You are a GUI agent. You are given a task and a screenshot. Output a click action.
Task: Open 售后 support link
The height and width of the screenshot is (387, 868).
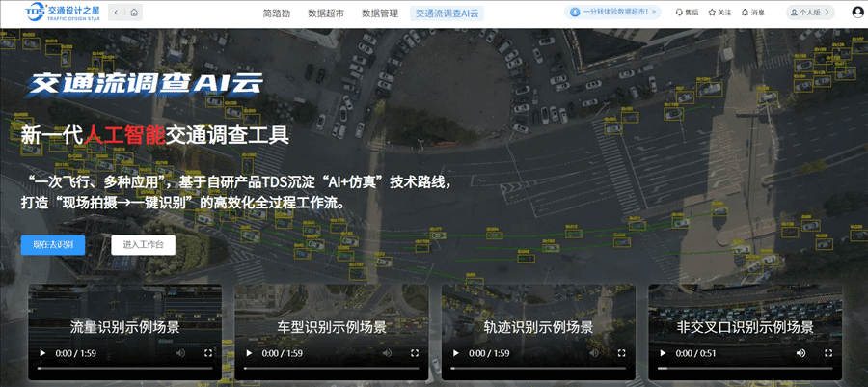coord(688,13)
